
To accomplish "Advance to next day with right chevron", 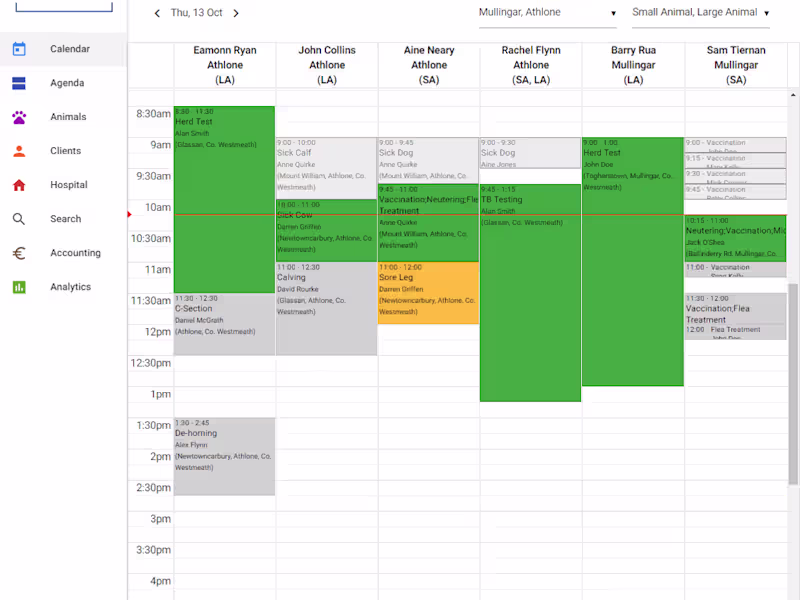I will [236, 13].
